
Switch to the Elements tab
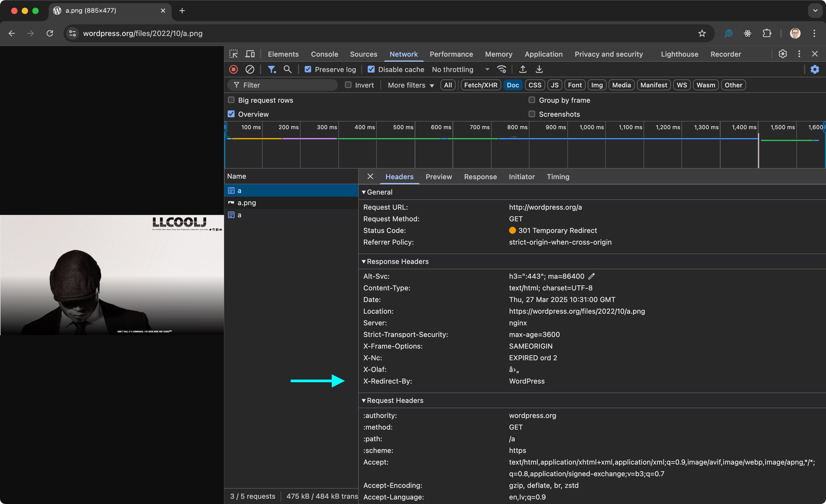283,54
